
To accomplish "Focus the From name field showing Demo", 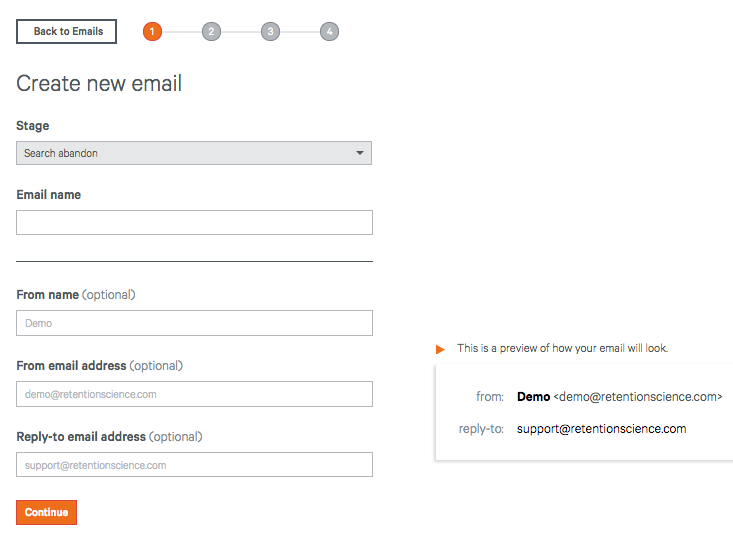I will (x=194, y=323).
